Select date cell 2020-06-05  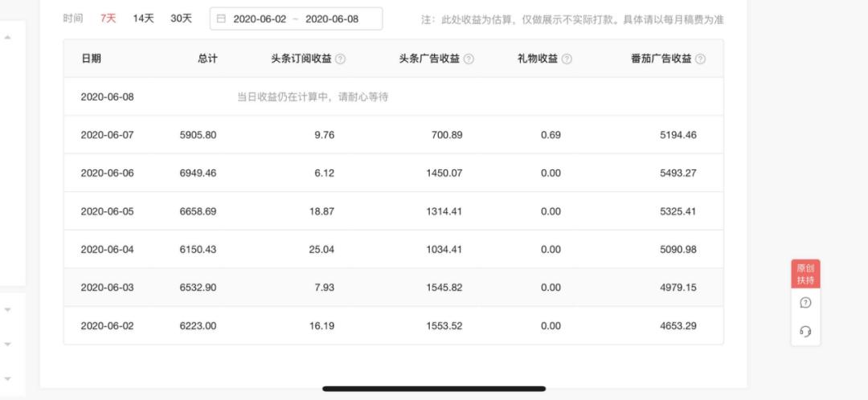point(108,211)
